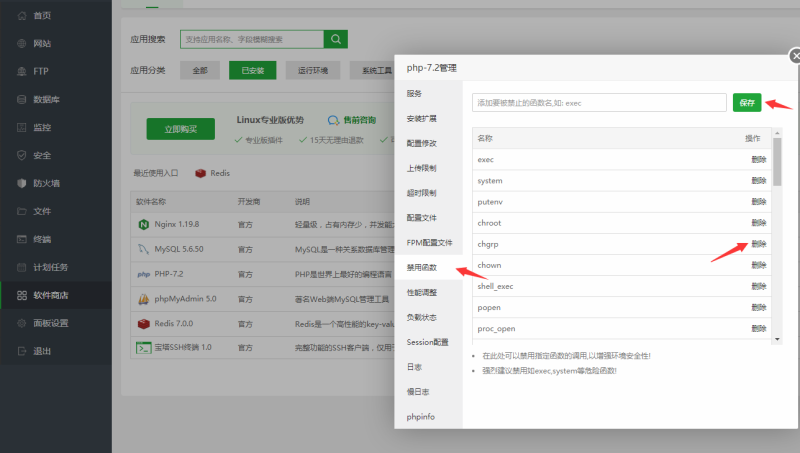Viewport: 800px width, 453px height.
Task: Open the 服务 tab in PHP dialog
Action: [x=429, y=93]
